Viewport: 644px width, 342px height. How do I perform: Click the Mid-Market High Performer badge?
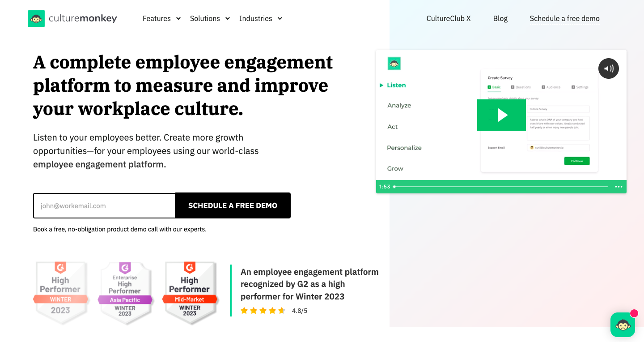point(191,293)
